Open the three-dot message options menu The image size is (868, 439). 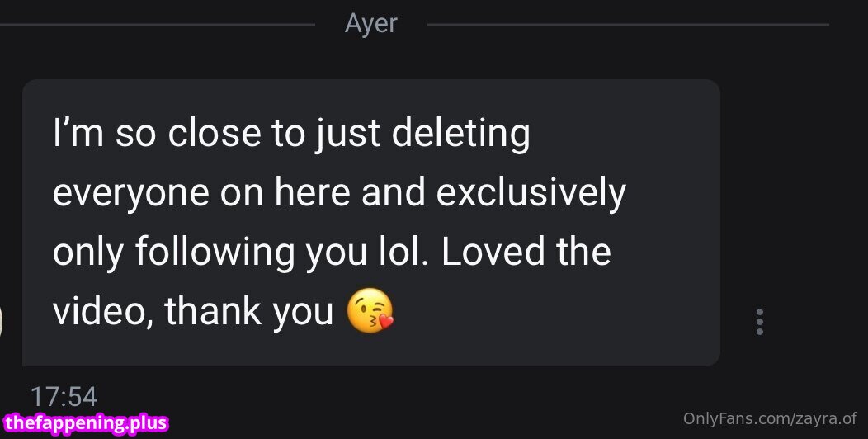click(759, 322)
